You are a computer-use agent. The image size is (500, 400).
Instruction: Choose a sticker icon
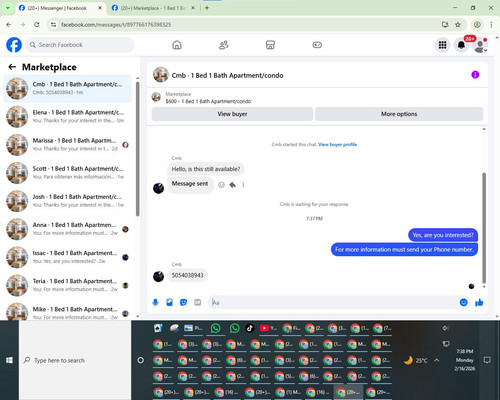(183, 302)
